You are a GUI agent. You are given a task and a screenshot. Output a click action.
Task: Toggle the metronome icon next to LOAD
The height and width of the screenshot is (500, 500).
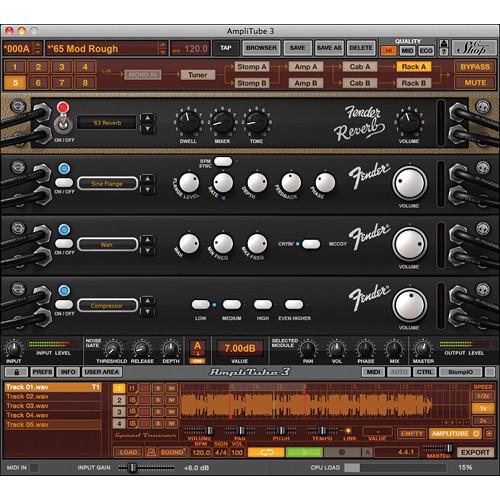(151, 452)
